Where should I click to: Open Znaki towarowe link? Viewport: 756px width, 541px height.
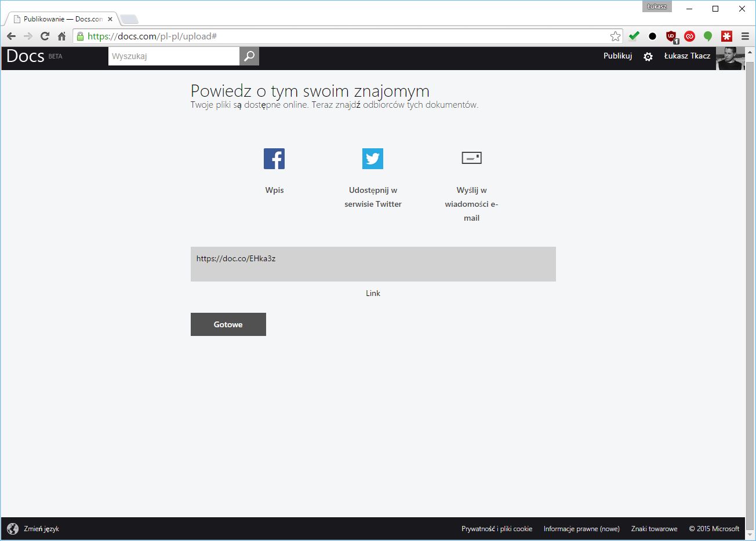click(x=654, y=529)
